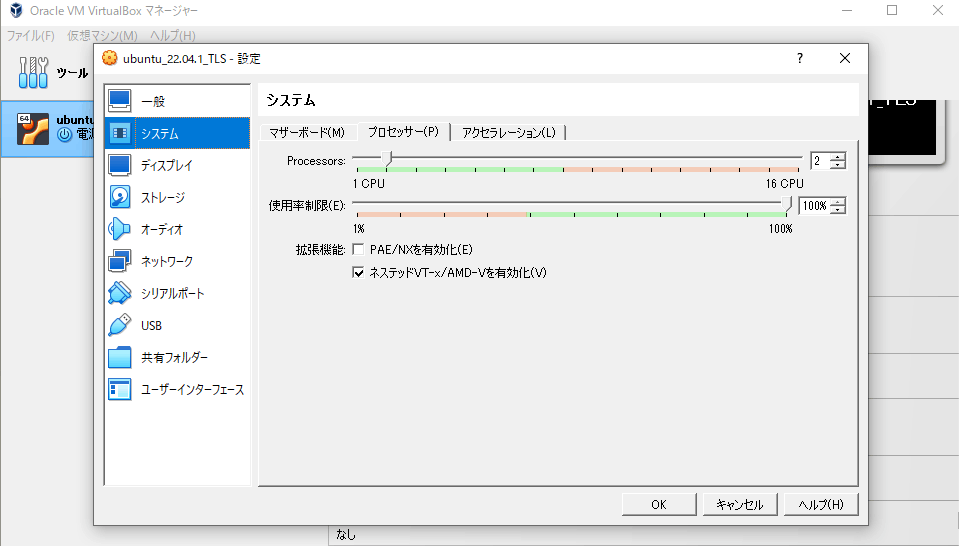Decrease 使用率制限 value with down arrow
The height and width of the screenshot is (546, 959).
coord(838,210)
